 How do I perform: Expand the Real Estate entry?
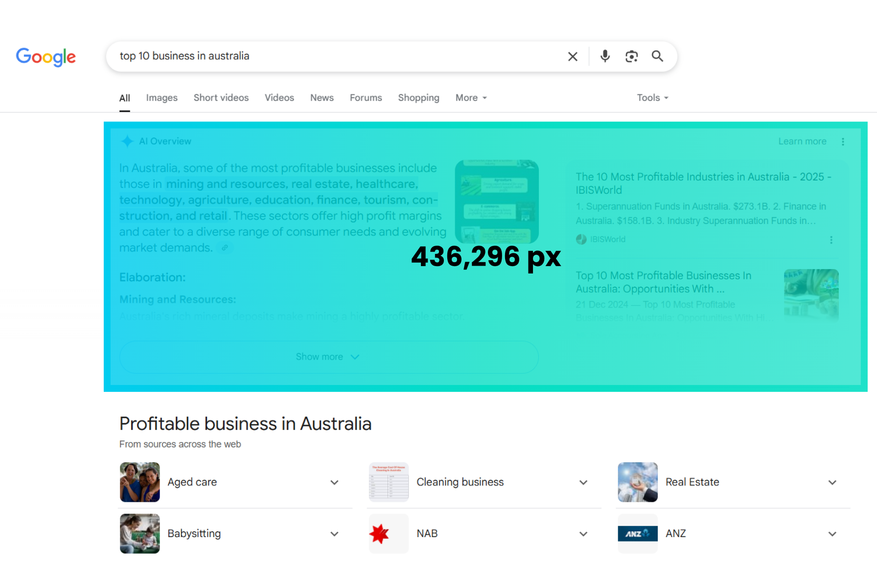832,483
